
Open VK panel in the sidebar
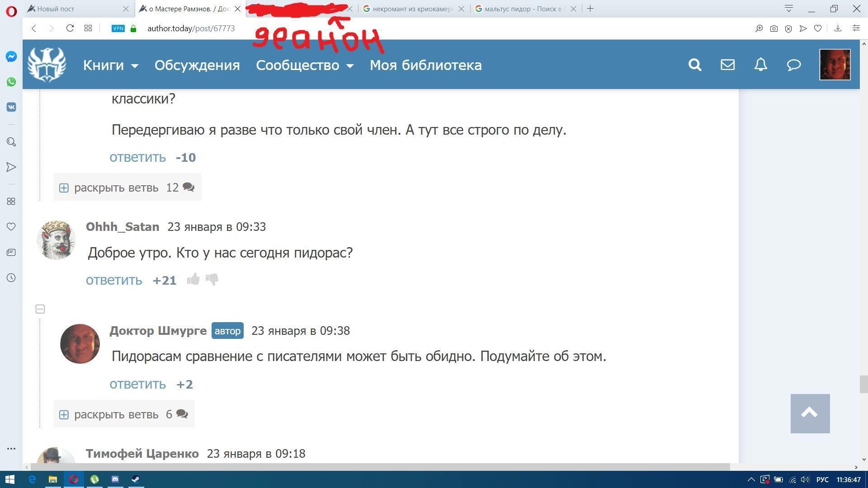point(11,107)
